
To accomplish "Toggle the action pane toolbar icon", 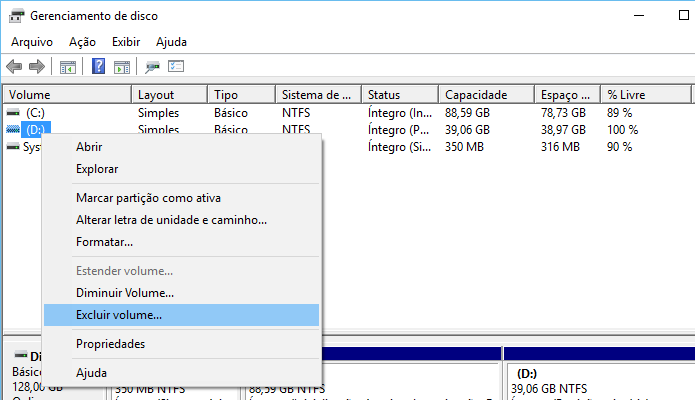I will coord(122,67).
